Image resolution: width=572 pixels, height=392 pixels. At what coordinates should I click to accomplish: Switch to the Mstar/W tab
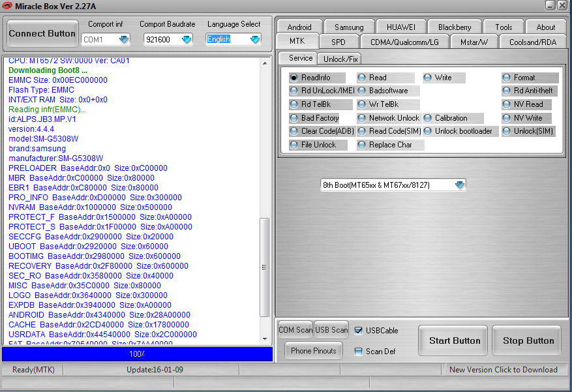pyautogui.click(x=474, y=42)
